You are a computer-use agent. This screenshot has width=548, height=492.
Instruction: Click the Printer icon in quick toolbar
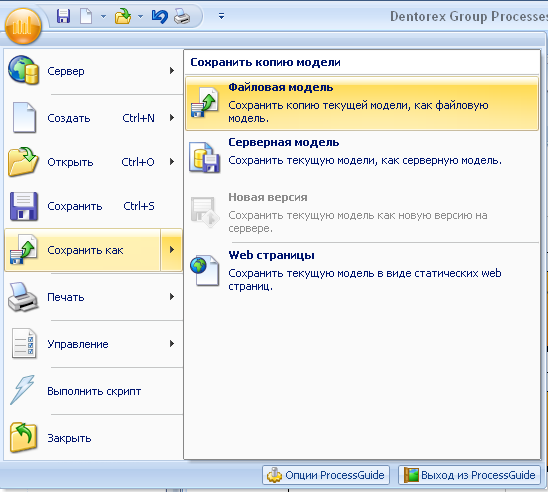point(182,16)
